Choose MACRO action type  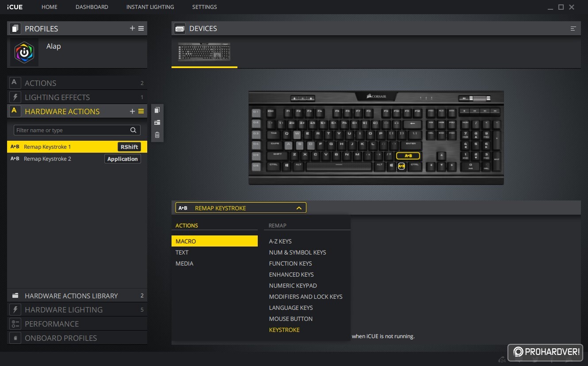coord(214,241)
